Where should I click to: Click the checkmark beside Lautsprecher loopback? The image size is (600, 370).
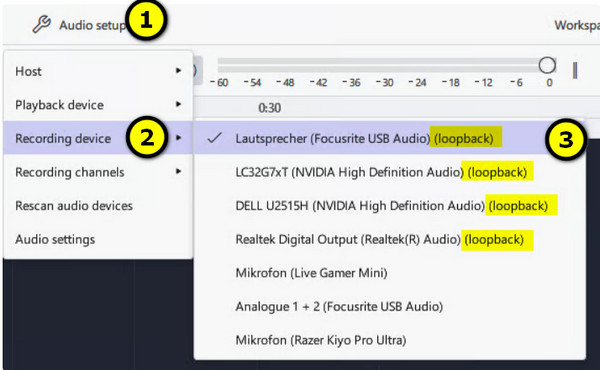(214, 138)
